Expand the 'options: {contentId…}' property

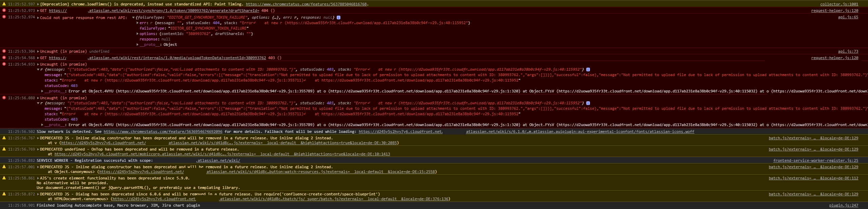tap(138, 34)
